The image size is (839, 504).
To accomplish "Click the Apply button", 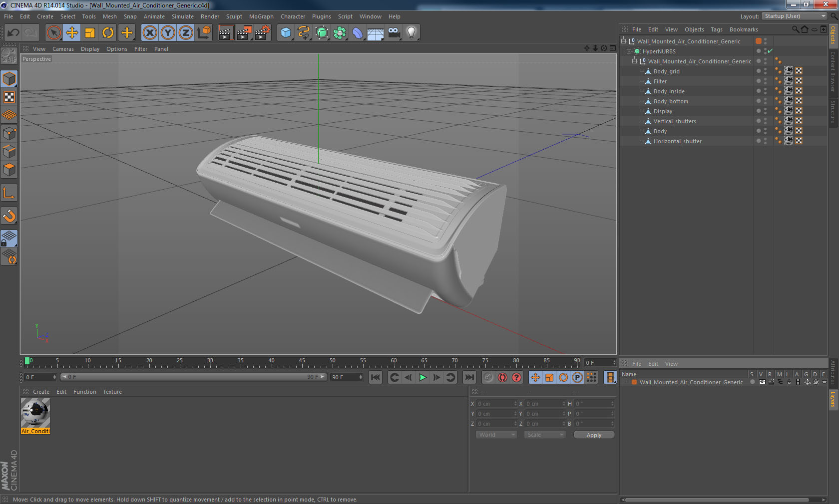I will pyautogui.click(x=594, y=435).
